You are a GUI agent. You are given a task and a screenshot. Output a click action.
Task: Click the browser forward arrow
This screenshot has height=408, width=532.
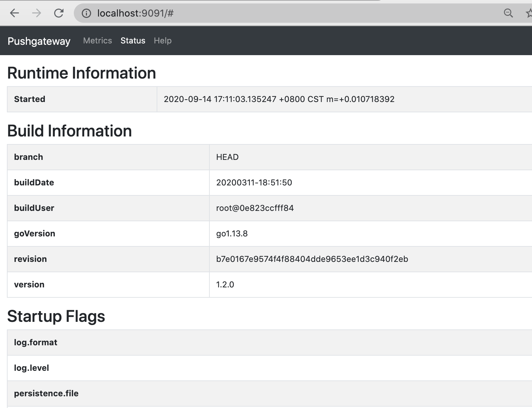pos(37,13)
